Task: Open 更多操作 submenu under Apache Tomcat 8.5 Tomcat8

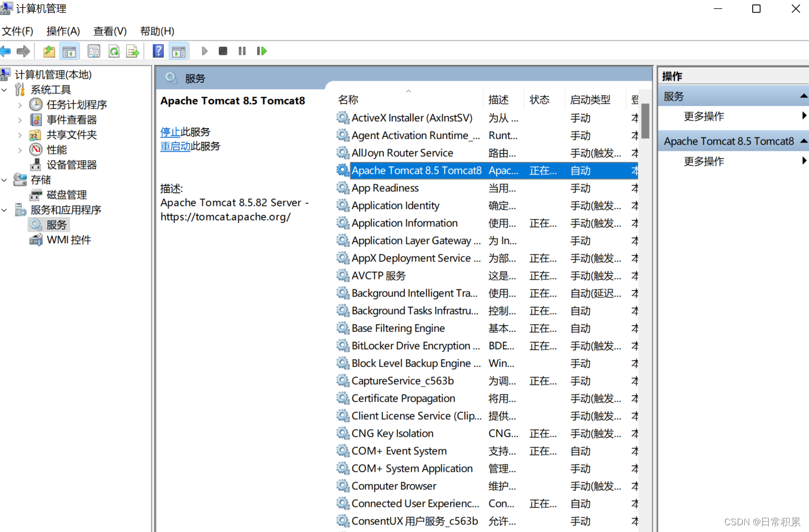Action: (x=733, y=161)
